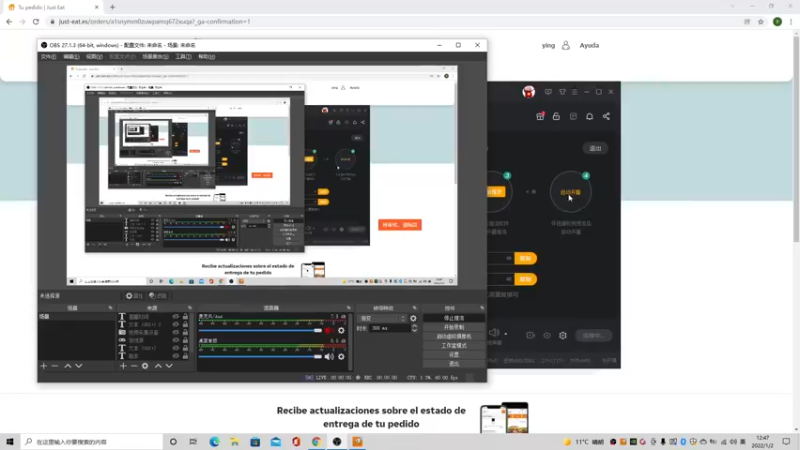Move scene up in OBS Scenes panel
This screenshot has height=450, width=800.
pyautogui.click(x=67, y=366)
